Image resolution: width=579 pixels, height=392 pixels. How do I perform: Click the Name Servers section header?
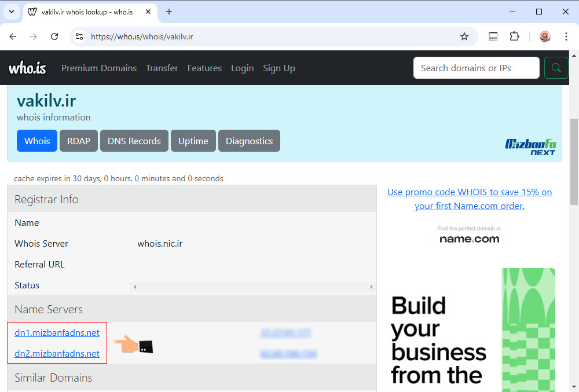[192, 309]
